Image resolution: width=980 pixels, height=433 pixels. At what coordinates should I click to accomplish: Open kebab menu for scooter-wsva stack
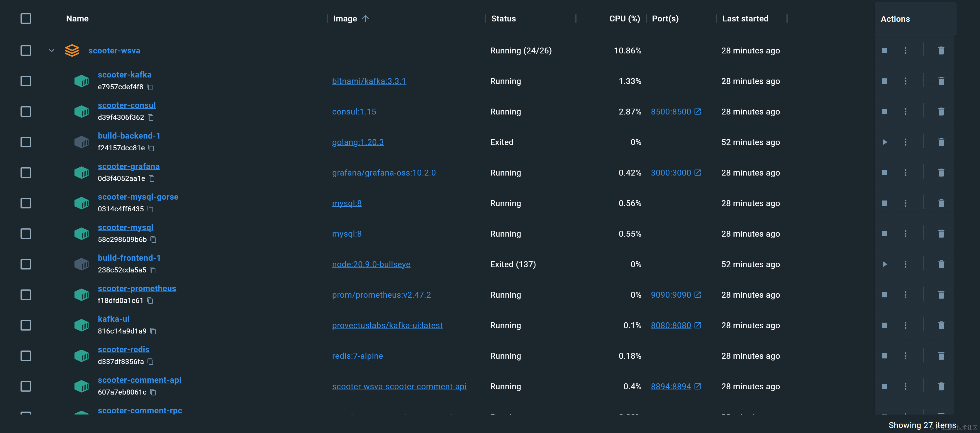click(x=906, y=51)
